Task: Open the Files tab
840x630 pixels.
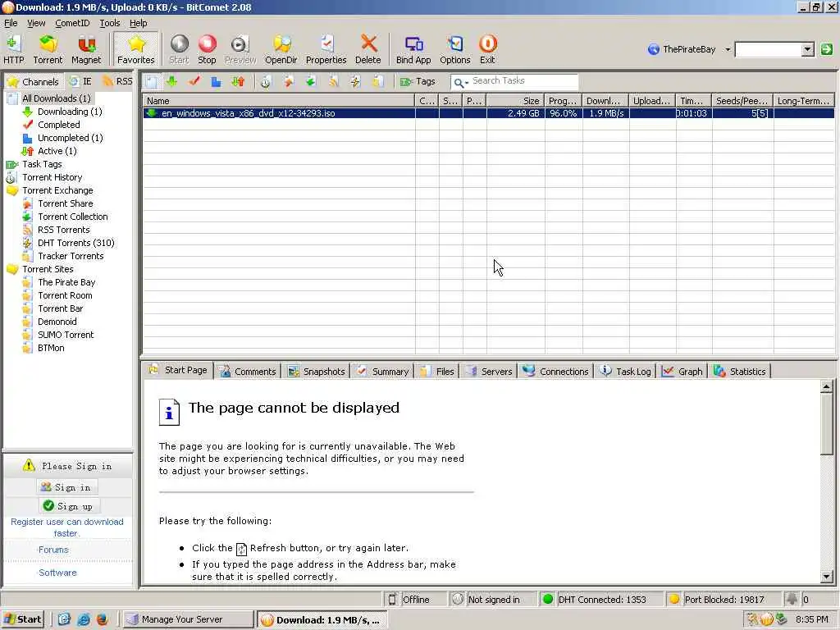Action: (x=438, y=372)
